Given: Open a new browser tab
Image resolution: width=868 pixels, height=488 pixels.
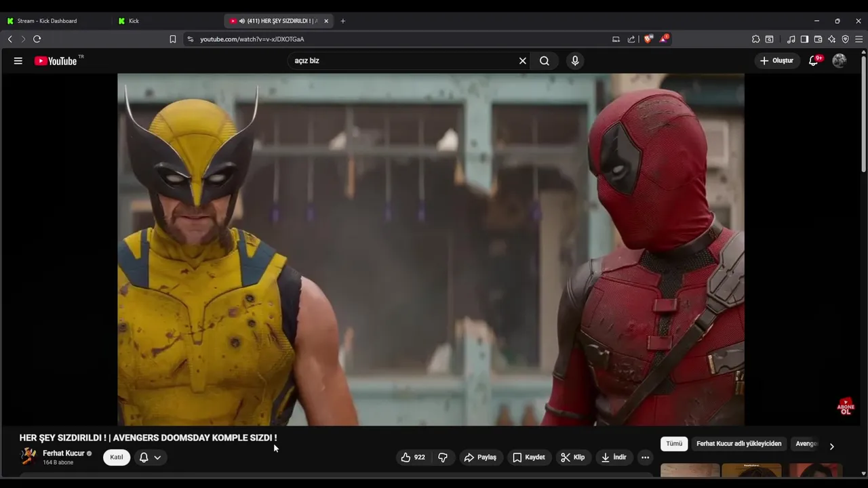Looking at the screenshot, I should click(x=342, y=21).
